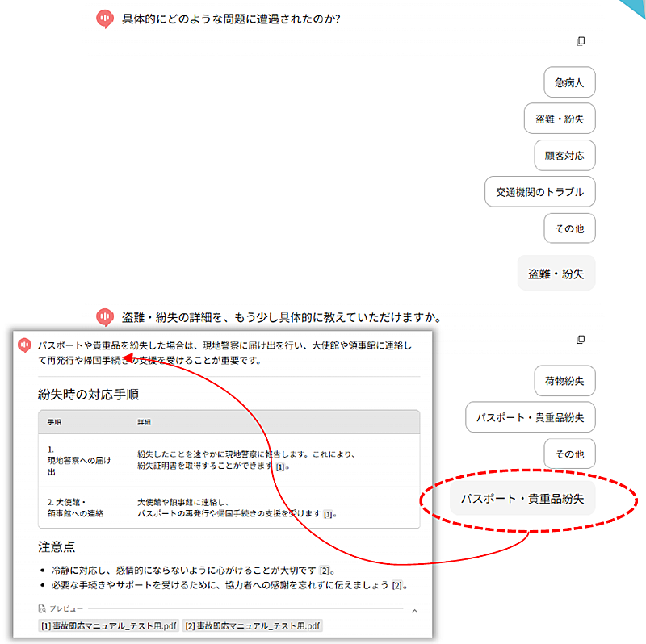Screen dimensions: 646x644
Task: Click the copy icon above the 急病人 option
Action: click(580, 41)
